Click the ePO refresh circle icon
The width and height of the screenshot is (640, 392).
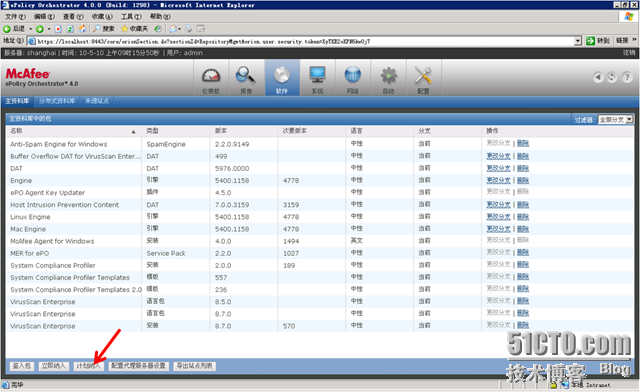point(612,77)
